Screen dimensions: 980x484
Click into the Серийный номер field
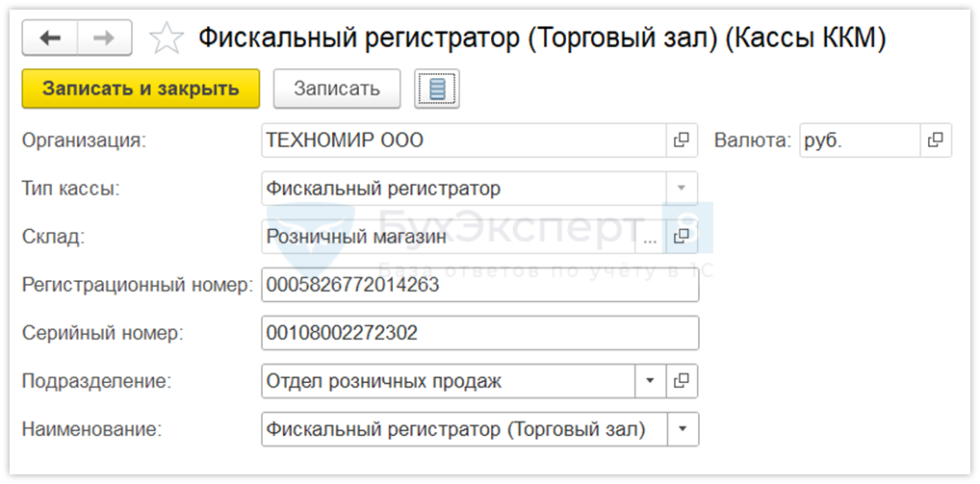(x=479, y=333)
